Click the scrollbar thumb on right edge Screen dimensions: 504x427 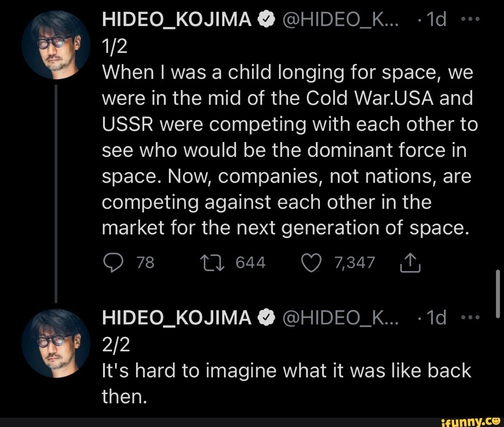(497, 294)
